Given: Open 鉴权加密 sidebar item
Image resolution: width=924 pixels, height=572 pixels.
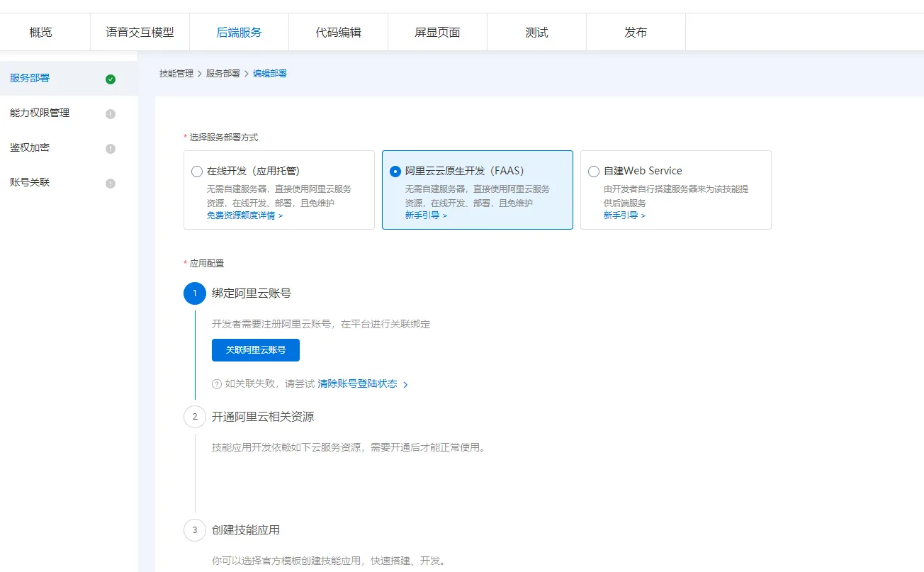Looking at the screenshot, I should (69, 148).
